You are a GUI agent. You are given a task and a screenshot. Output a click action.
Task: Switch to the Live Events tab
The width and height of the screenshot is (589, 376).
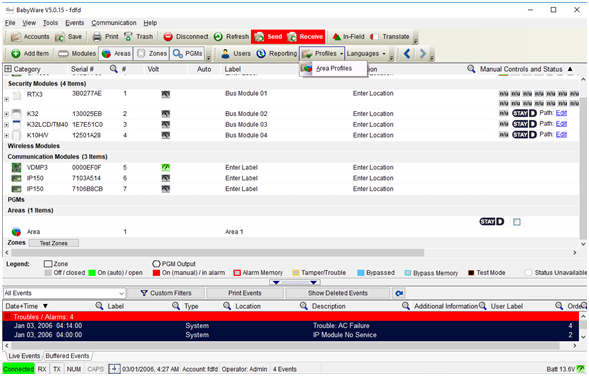point(24,356)
